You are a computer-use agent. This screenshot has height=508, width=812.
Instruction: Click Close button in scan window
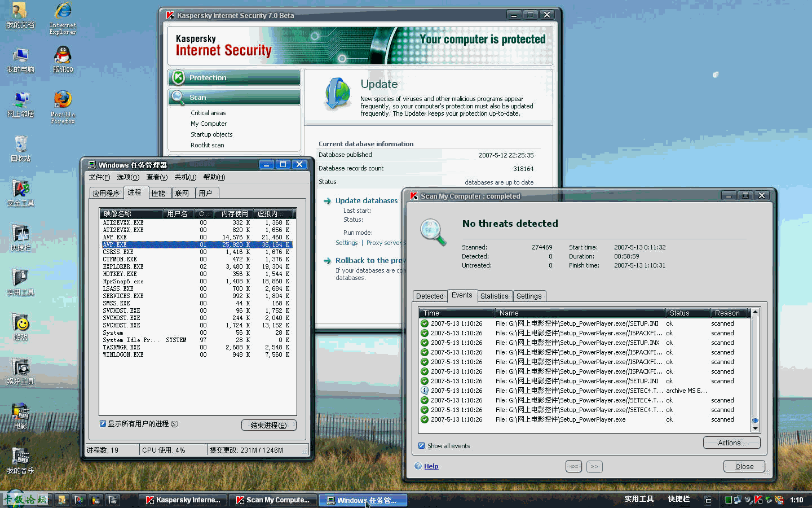(744, 466)
